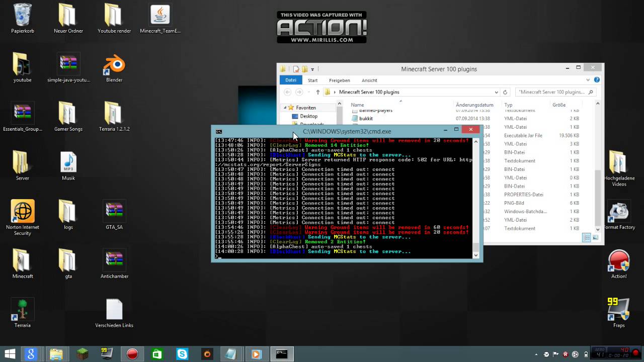Switch Explorer to large icons view
Viewport: 644px width, 362px height.
595,237
